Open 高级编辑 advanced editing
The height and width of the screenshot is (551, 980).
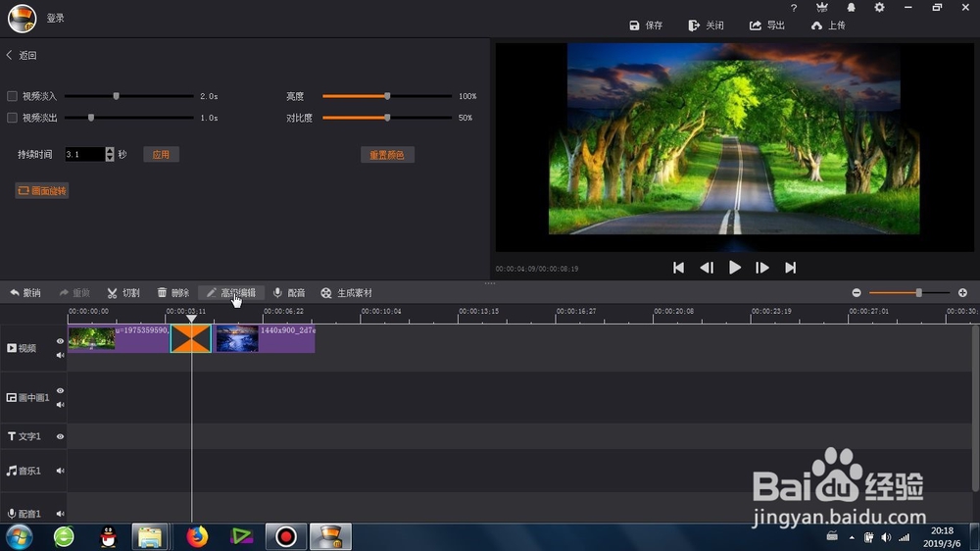231,293
